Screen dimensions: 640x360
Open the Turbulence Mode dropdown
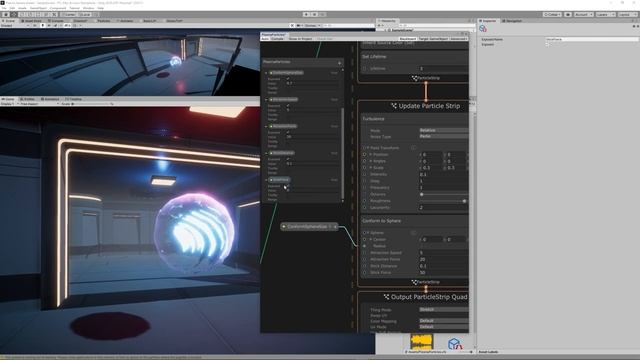444,130
